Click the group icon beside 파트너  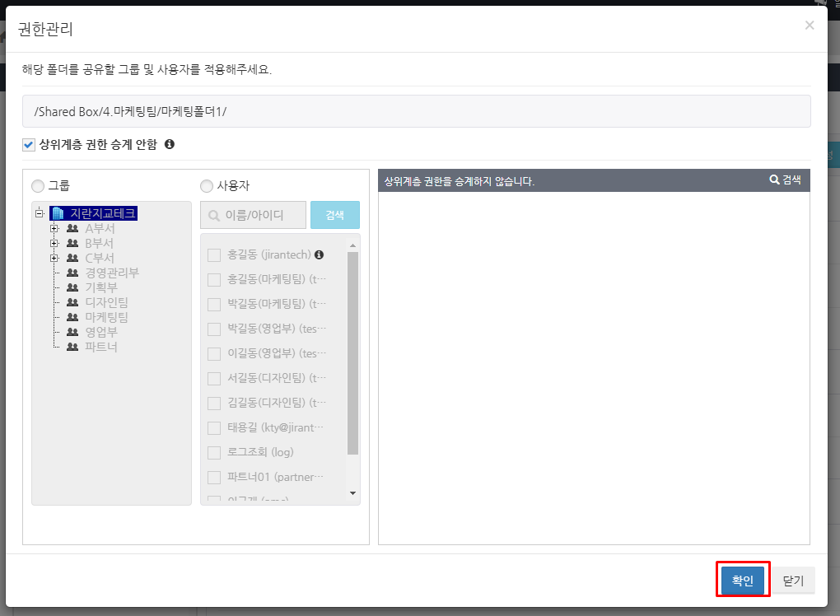pyautogui.click(x=72, y=347)
